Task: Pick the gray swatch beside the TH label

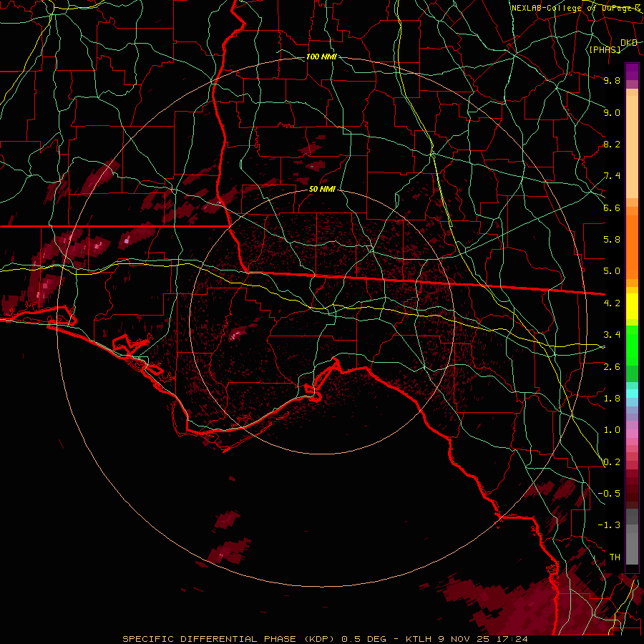Action: point(632,550)
